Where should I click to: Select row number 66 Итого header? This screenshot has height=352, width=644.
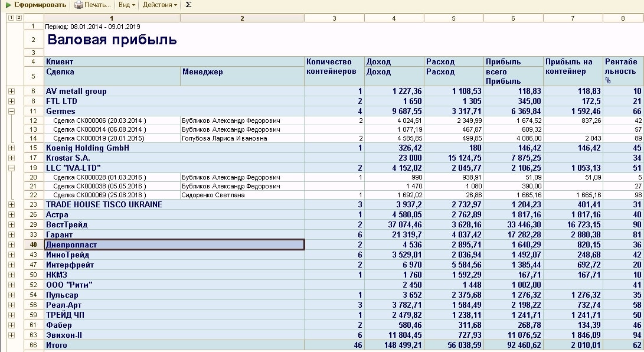point(34,345)
